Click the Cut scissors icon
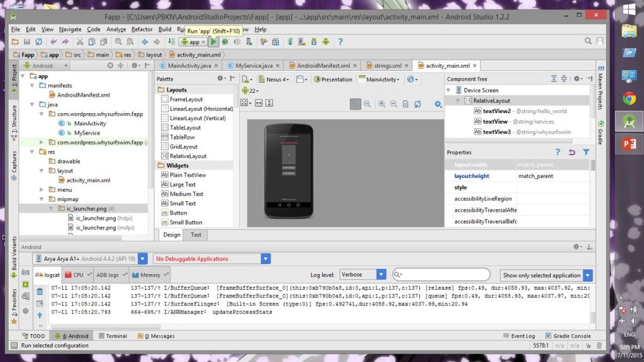Viewport: 644px width, 362px height. (80, 42)
